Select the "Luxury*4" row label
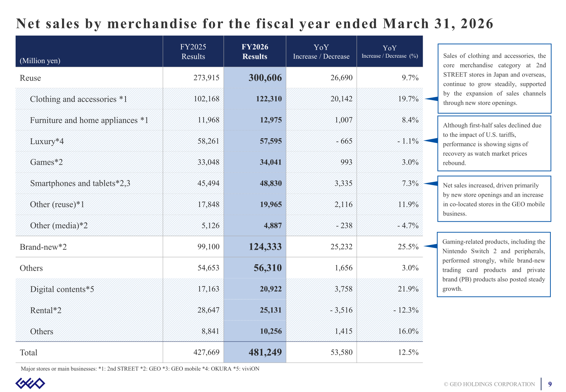The image size is (566, 392). tap(47, 141)
